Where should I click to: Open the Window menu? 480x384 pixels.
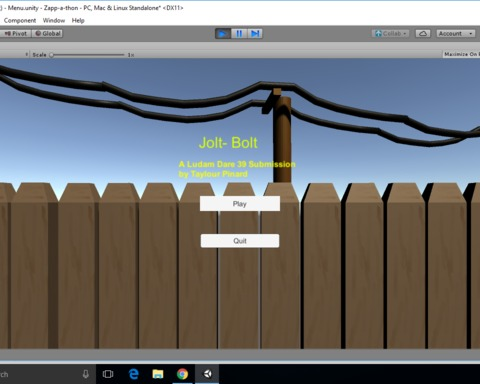coord(54,20)
